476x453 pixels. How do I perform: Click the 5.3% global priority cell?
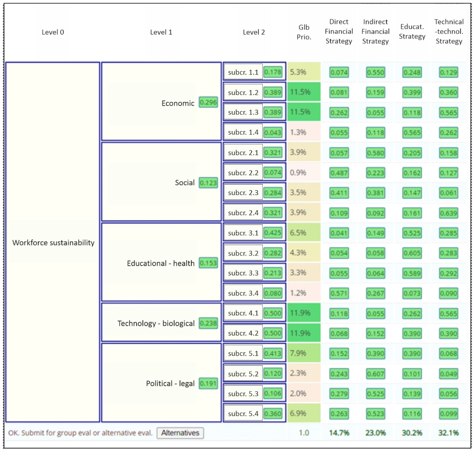(x=304, y=72)
